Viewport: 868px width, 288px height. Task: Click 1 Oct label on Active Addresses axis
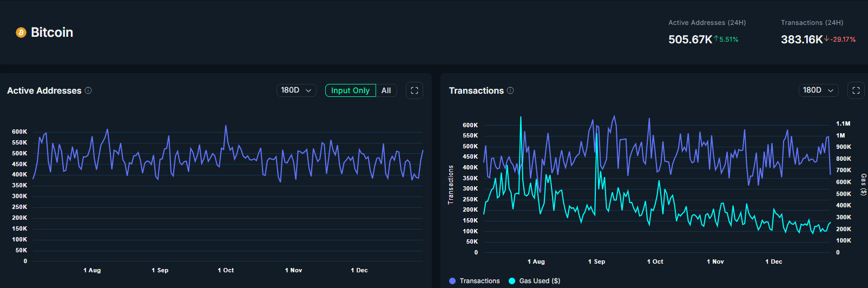226,270
